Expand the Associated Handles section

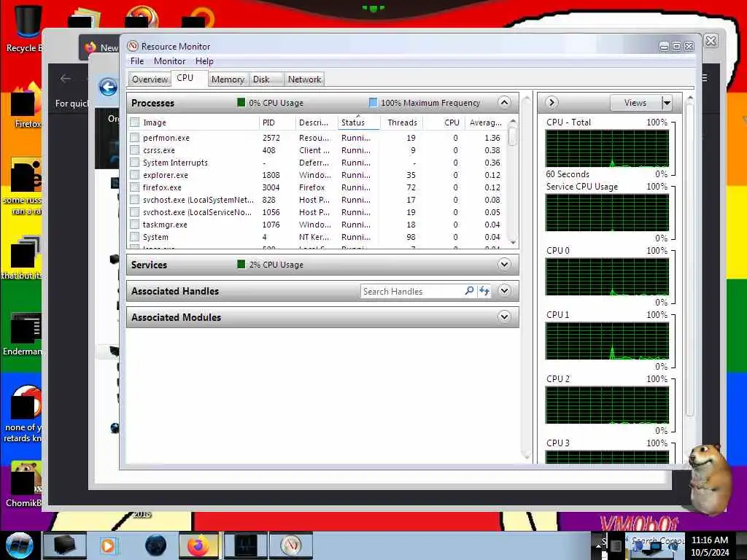[x=504, y=290]
